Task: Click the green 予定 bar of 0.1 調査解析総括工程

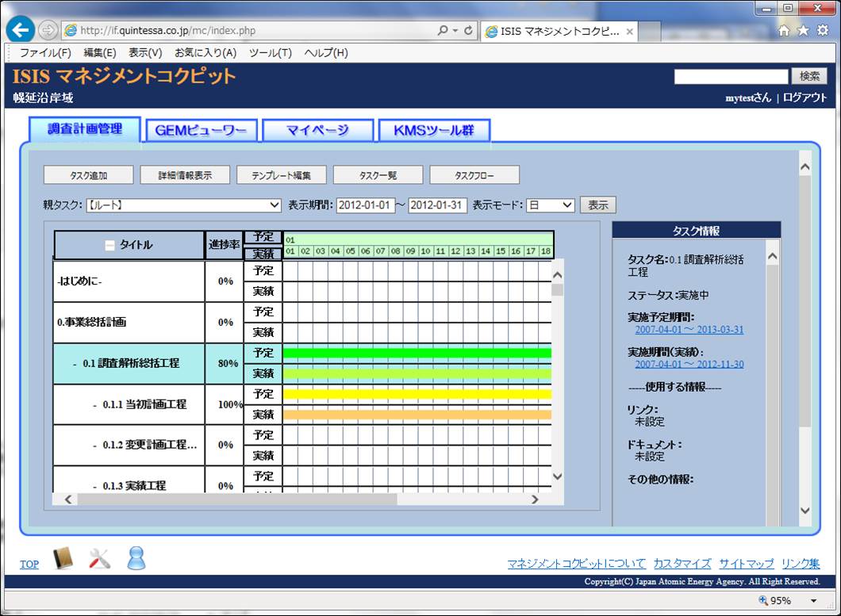Action: [x=417, y=353]
